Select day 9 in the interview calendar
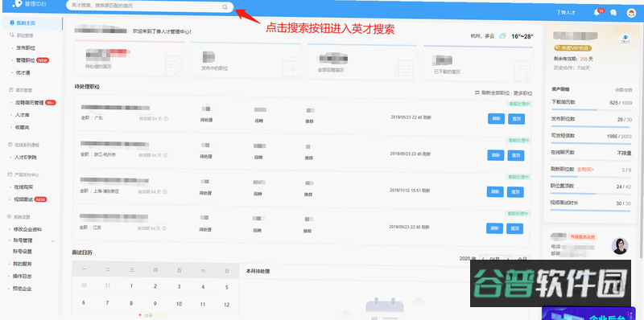 point(155,304)
